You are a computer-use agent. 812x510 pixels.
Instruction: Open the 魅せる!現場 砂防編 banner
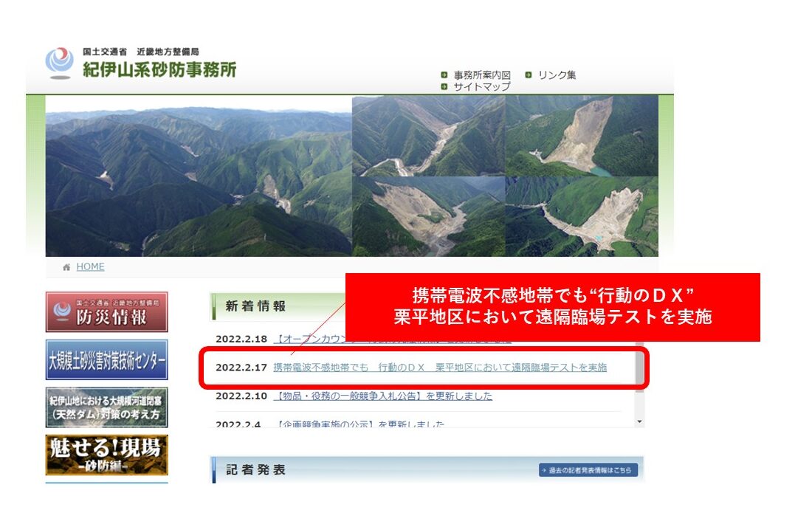click(x=107, y=455)
